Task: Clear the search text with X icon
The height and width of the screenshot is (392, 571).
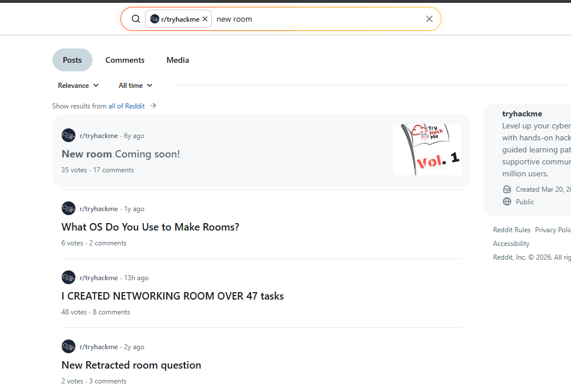Action: (x=429, y=19)
